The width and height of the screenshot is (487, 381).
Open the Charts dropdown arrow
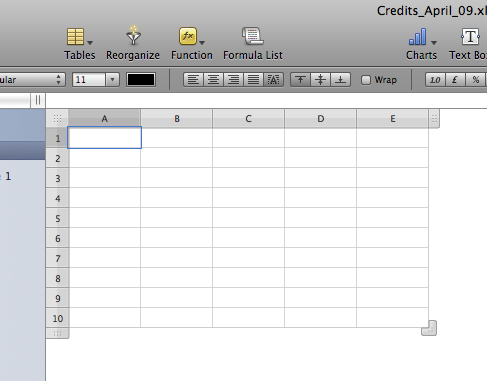click(434, 43)
